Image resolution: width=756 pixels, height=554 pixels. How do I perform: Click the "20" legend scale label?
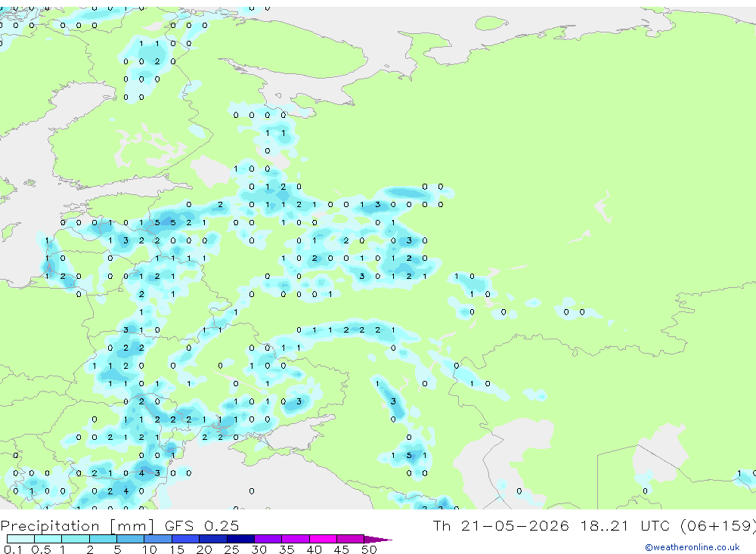204,549
